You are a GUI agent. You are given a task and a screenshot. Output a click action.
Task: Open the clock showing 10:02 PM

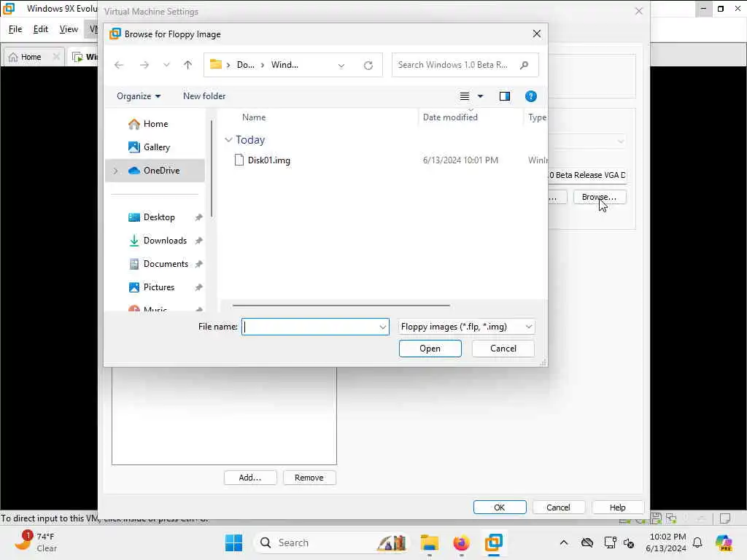coord(666,542)
